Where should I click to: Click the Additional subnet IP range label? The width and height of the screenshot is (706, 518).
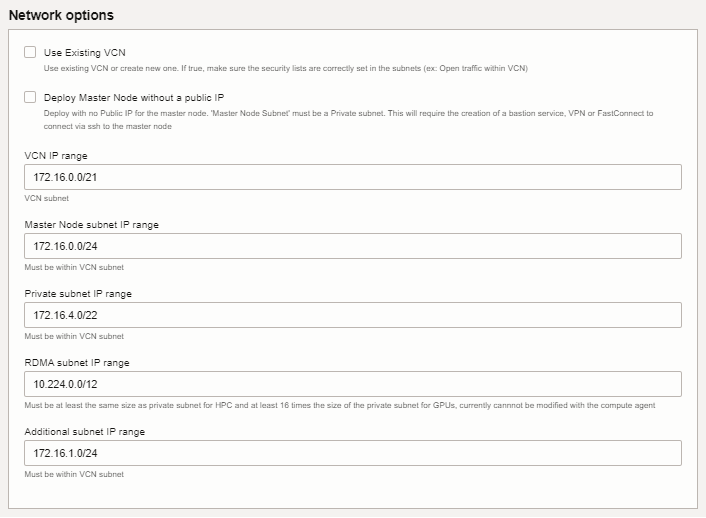85,432
